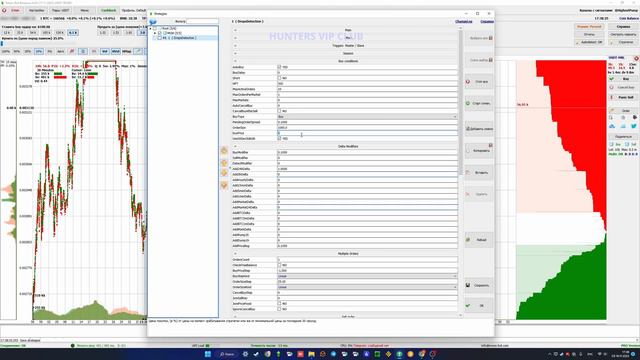This screenshot has width=640, height=360.
Task: Click the blue icon above the strategy tree
Action: coord(153,22)
